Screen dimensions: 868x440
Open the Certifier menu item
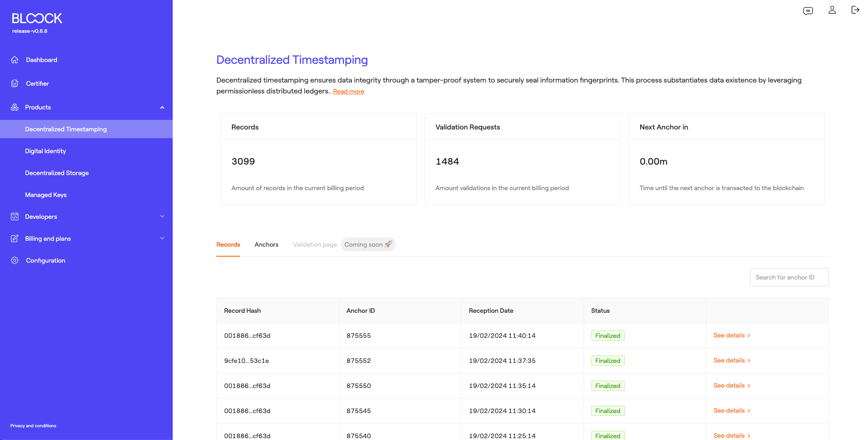click(37, 83)
